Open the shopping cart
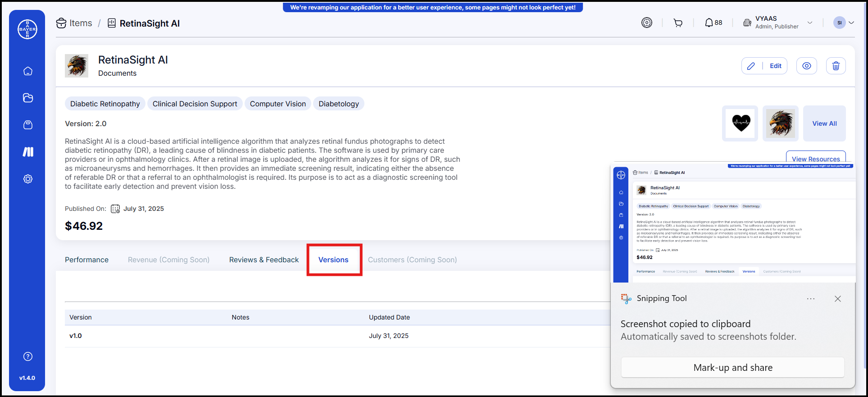The image size is (868, 397). point(678,23)
